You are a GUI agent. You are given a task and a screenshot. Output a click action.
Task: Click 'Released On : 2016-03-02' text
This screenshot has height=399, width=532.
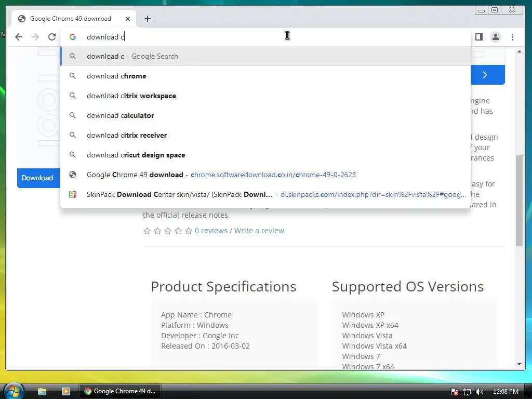(205, 346)
